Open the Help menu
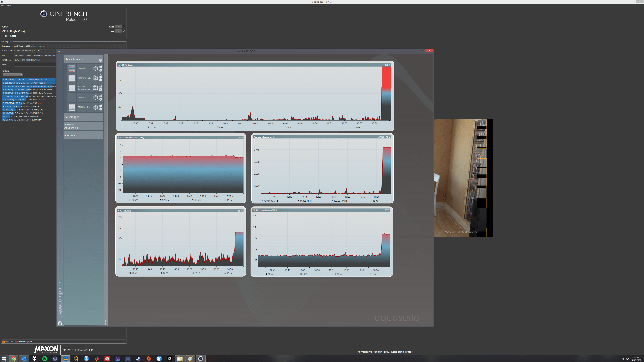 click(9, 6)
